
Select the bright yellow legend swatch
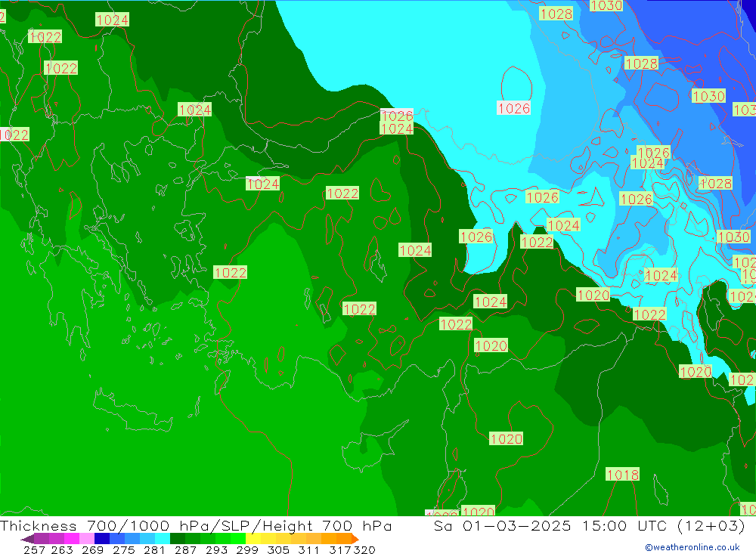point(253,539)
